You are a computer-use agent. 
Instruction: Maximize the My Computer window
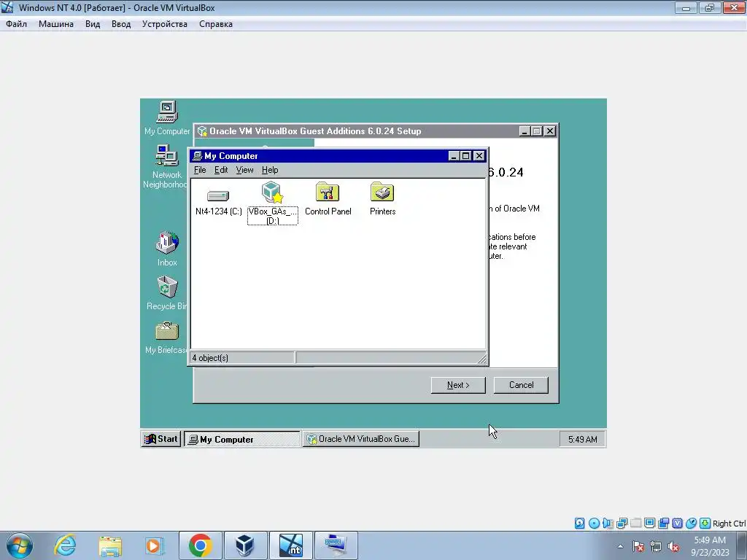(x=465, y=156)
